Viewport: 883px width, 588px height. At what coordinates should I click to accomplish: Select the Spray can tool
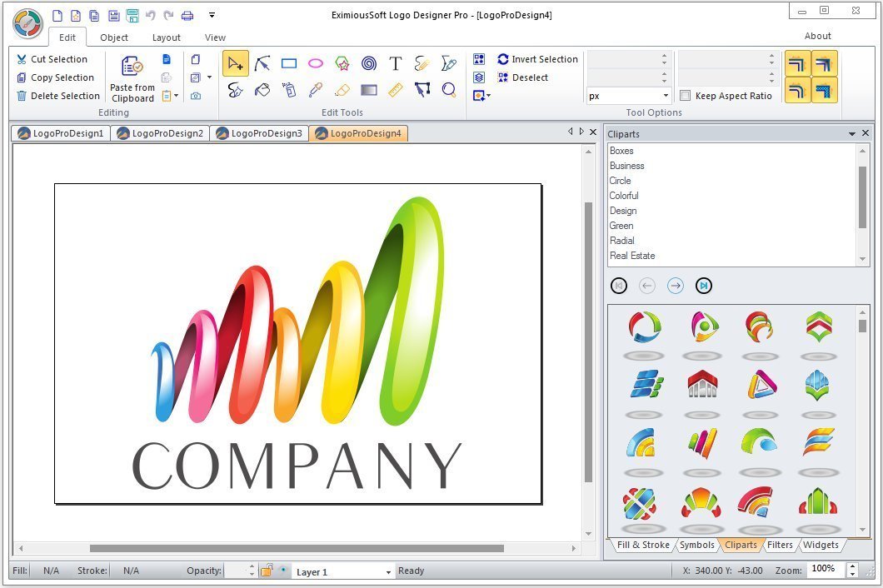click(289, 90)
